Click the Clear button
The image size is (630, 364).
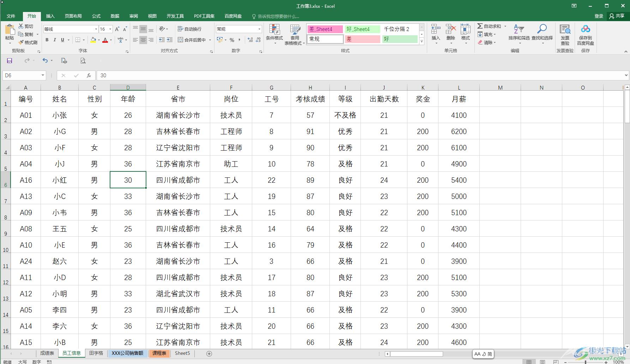[487, 42]
